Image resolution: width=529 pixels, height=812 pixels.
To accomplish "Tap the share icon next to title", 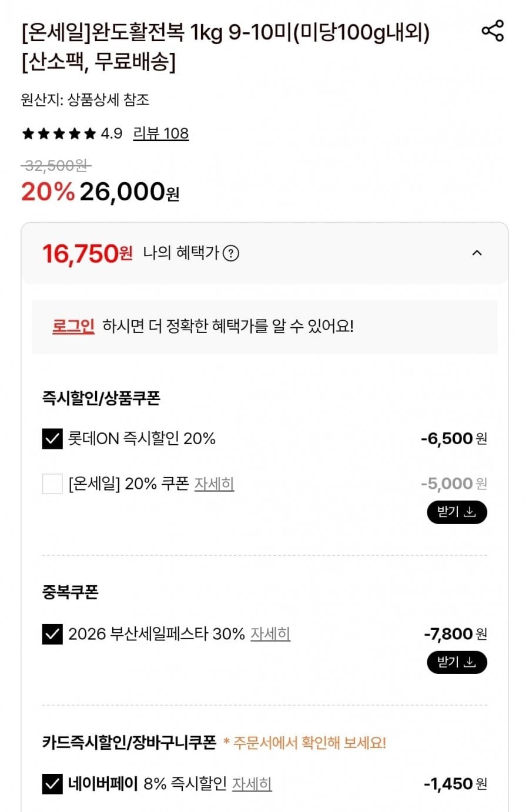I will tap(493, 31).
